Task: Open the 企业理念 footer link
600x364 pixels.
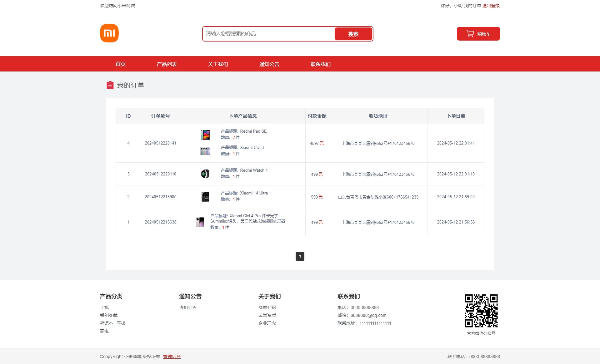Action: (x=267, y=323)
